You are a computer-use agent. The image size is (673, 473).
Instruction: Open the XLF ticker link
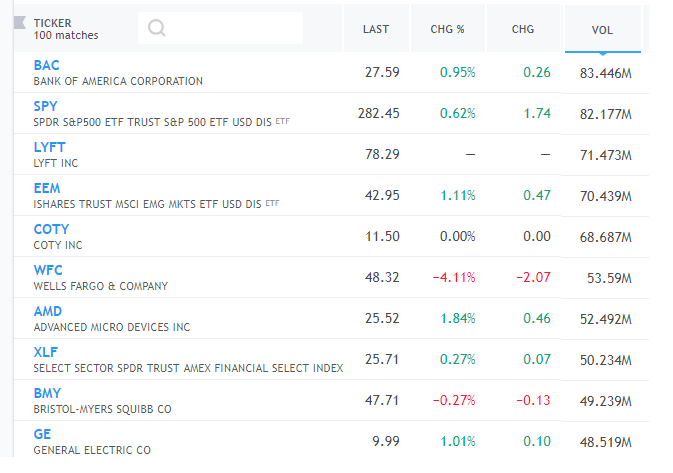(45, 352)
